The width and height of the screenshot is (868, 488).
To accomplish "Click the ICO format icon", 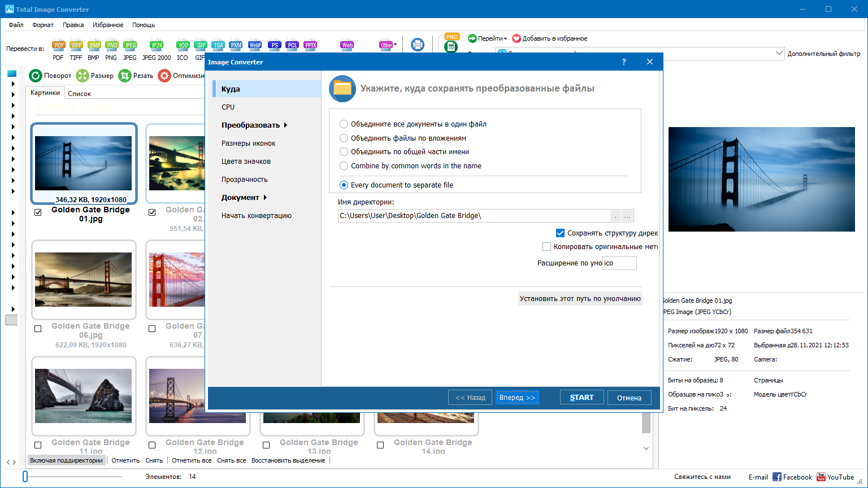I will tap(182, 46).
